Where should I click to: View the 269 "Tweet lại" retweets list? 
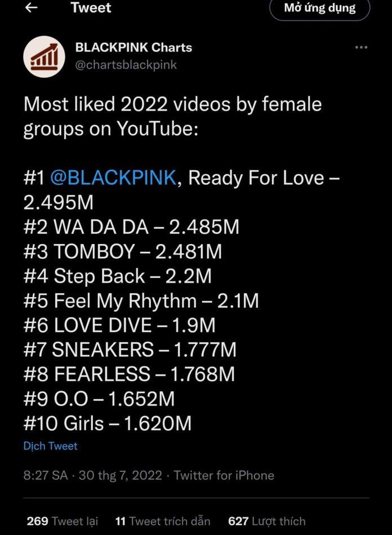pyautogui.click(x=62, y=521)
